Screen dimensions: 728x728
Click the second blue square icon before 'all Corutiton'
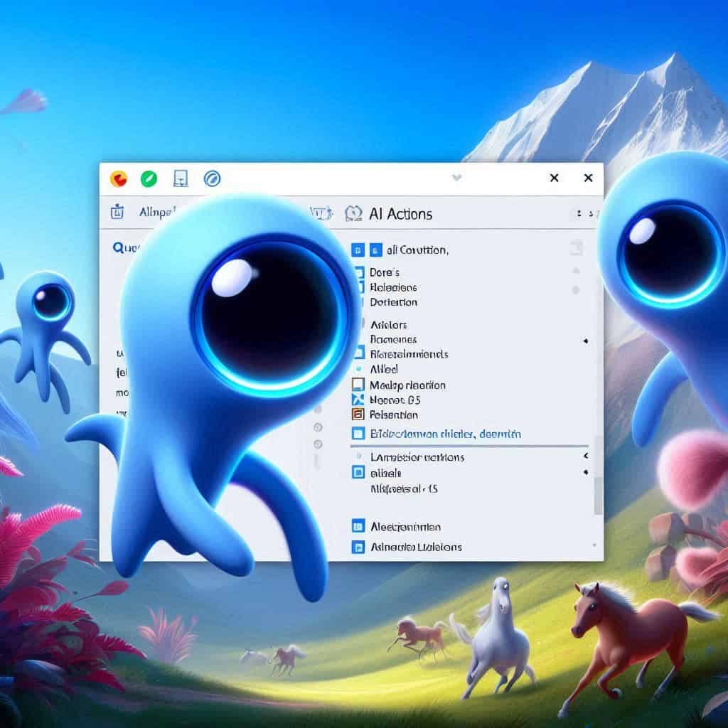point(375,250)
